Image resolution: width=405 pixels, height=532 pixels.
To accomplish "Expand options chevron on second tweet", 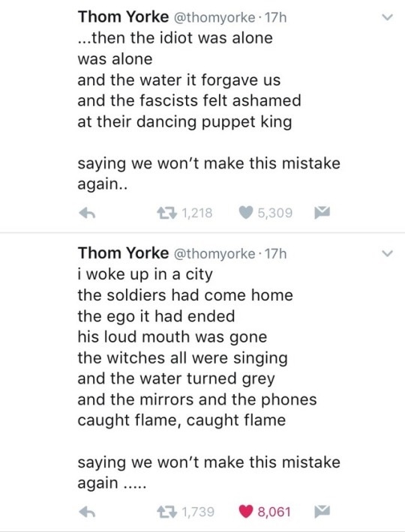I will 387,253.
